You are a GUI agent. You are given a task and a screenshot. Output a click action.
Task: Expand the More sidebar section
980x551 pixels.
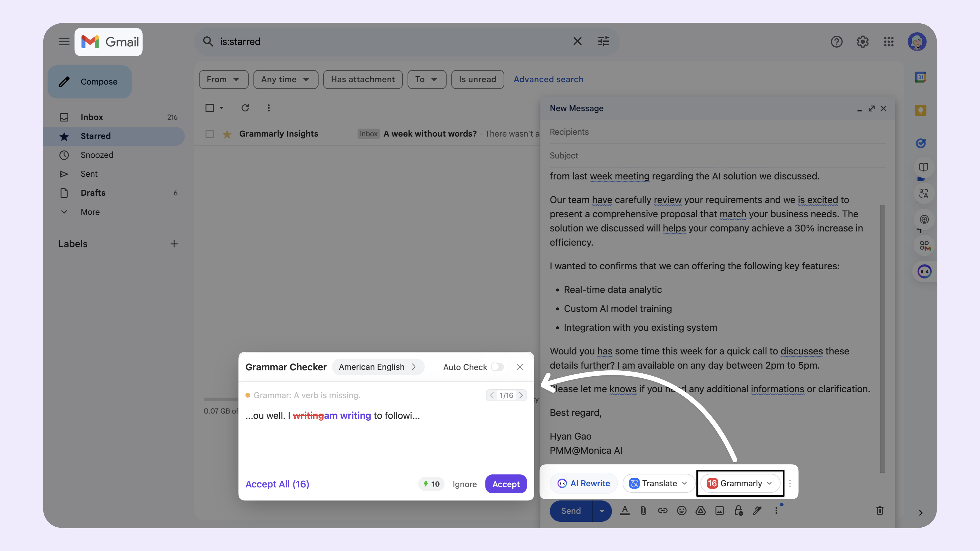tap(90, 212)
